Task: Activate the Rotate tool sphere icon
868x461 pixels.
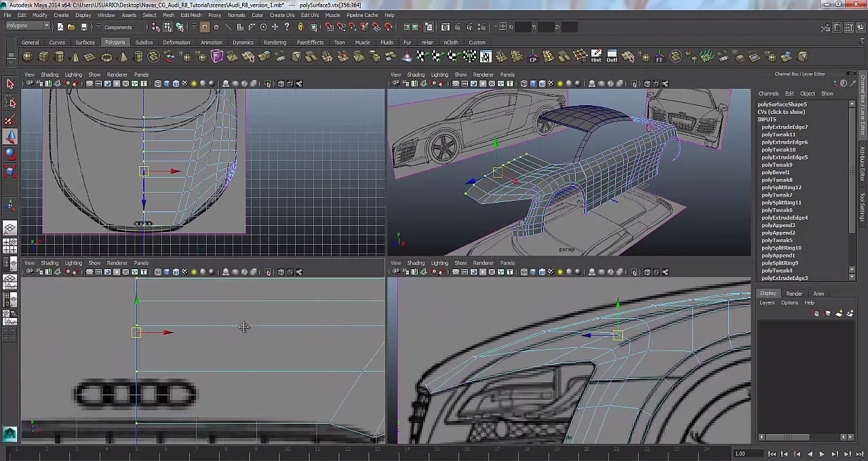Action: click(x=10, y=155)
